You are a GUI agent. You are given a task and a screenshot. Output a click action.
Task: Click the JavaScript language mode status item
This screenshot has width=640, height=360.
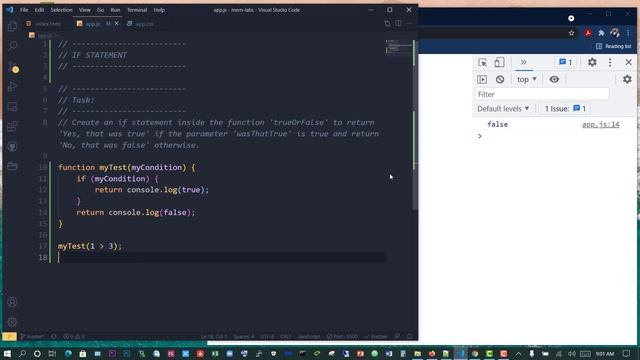point(309,337)
